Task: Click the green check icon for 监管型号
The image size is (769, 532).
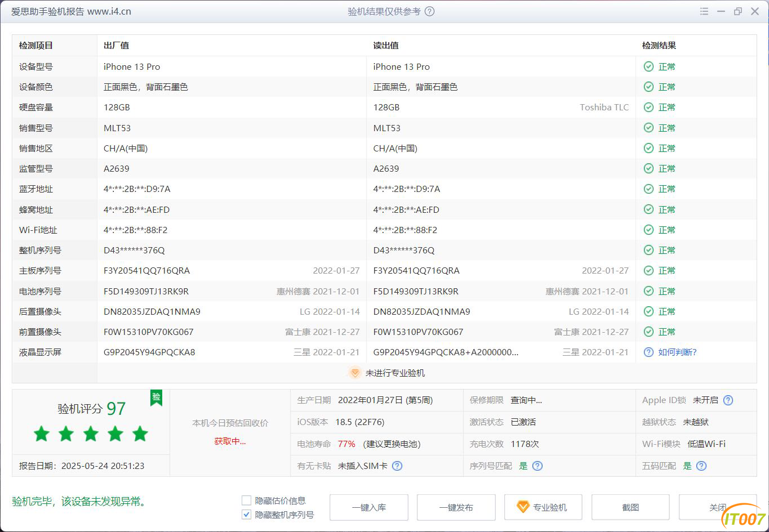Action: click(x=648, y=168)
